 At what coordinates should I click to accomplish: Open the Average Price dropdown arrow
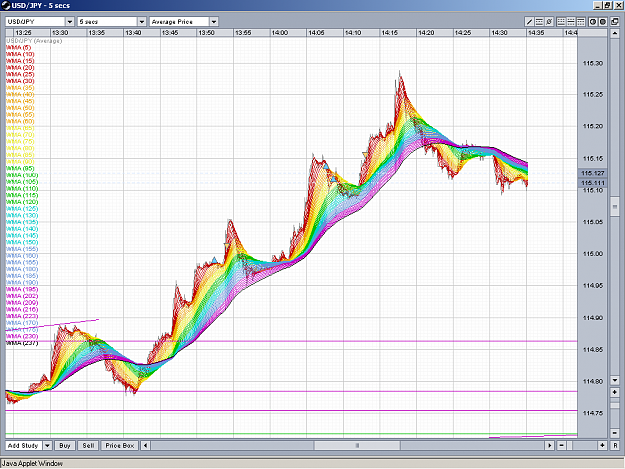click(x=214, y=22)
